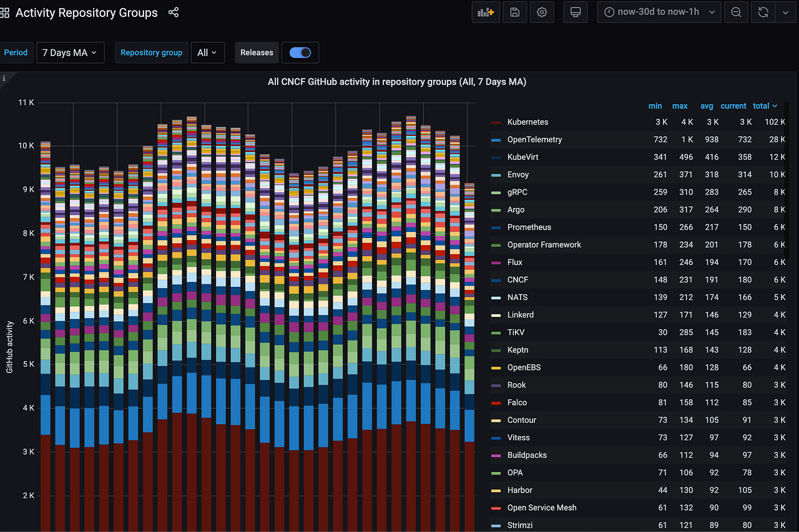799x532 pixels.
Task: Click Kubernetes total value 102 K
Action: click(775, 122)
